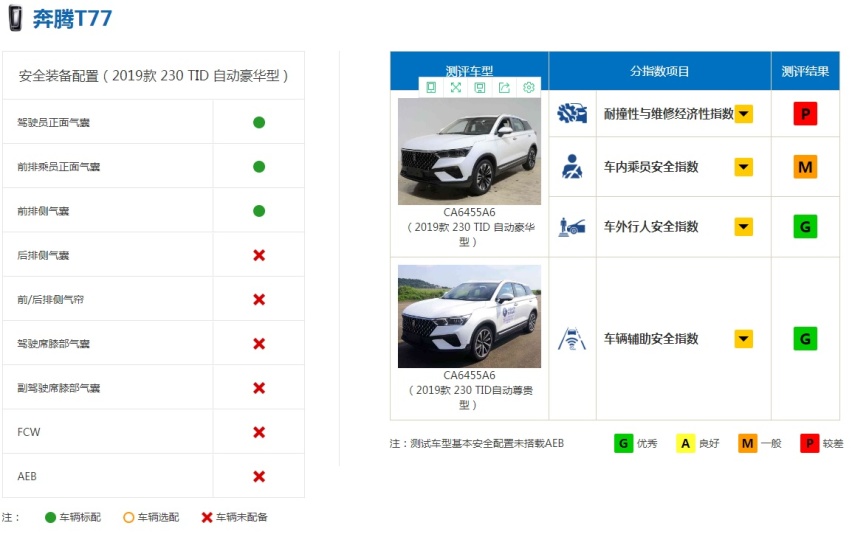852x537 pixels.
Task: Click the tablet view icon in image toolbar
Action: point(431,88)
